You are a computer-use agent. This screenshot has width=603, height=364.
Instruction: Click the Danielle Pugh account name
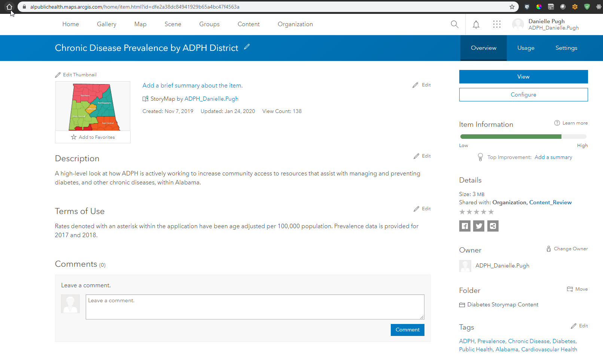(x=546, y=21)
